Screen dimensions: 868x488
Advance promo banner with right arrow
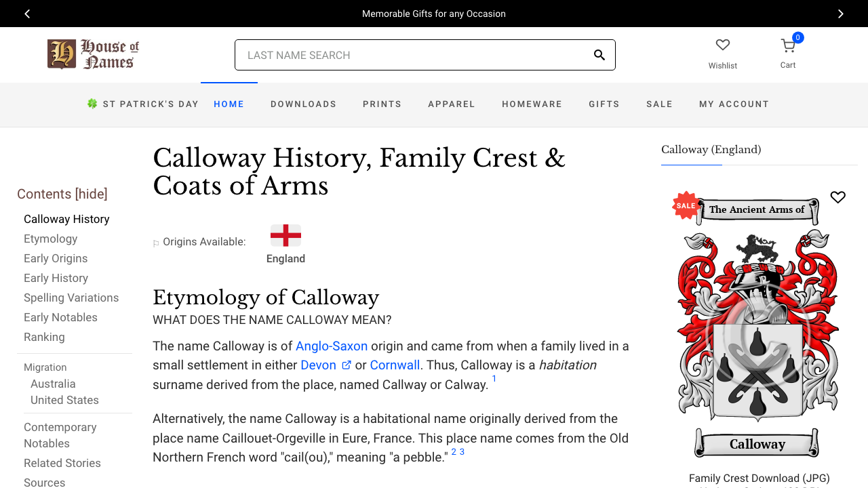[841, 14]
